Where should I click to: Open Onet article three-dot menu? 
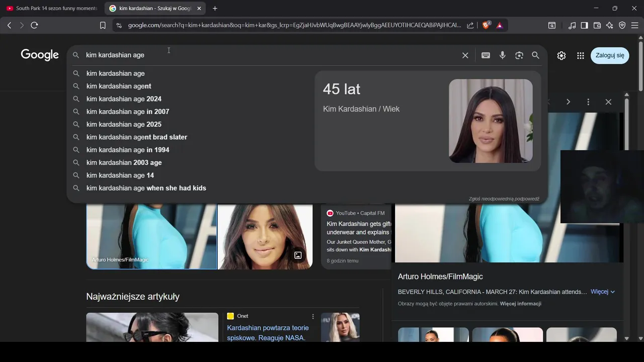click(x=313, y=316)
